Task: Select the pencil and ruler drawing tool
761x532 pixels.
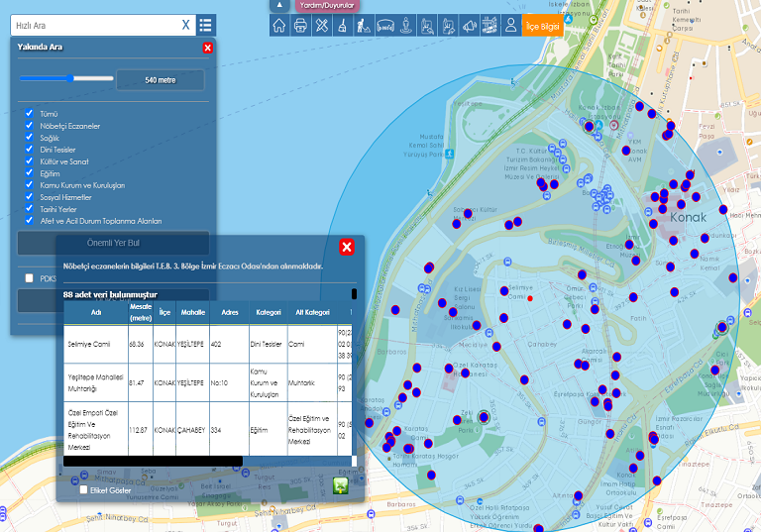Action: click(321, 26)
